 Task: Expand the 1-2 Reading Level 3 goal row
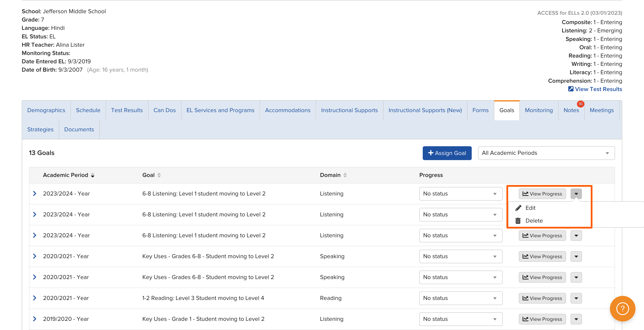click(35, 298)
